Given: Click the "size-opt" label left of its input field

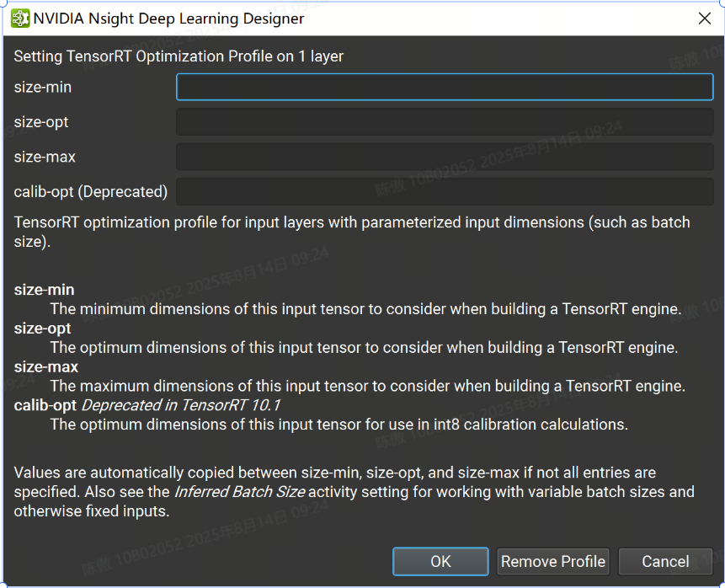Looking at the screenshot, I should click(41, 122).
